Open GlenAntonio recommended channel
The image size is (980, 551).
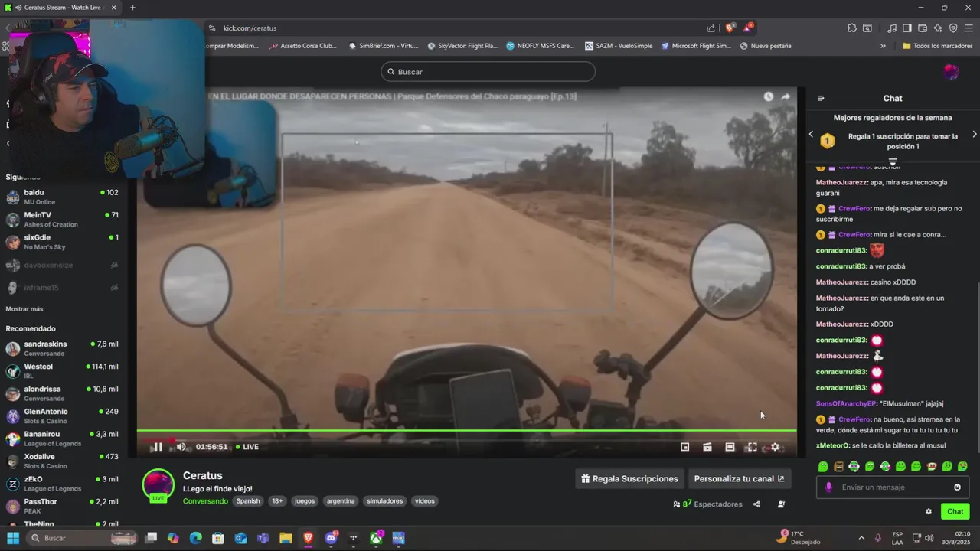tap(64, 416)
